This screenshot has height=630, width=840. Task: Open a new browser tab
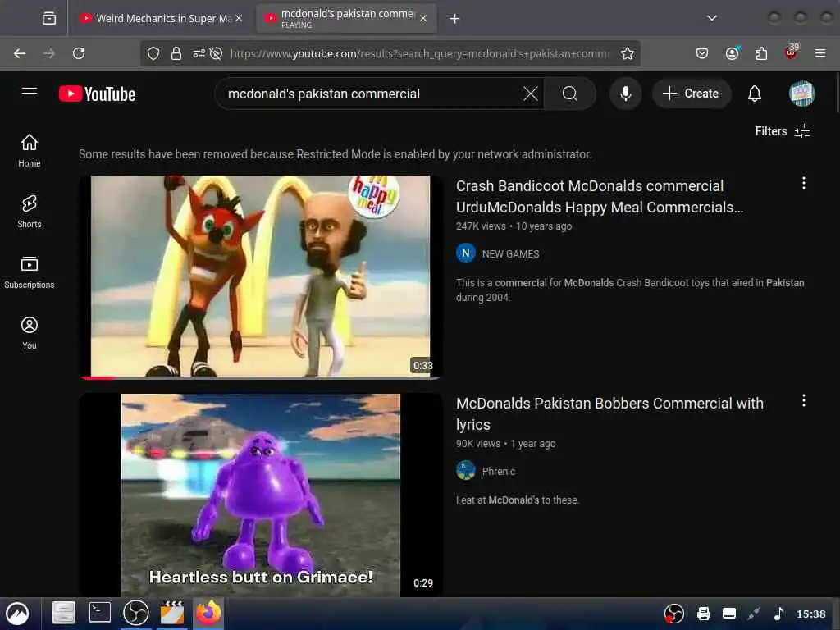tap(454, 19)
